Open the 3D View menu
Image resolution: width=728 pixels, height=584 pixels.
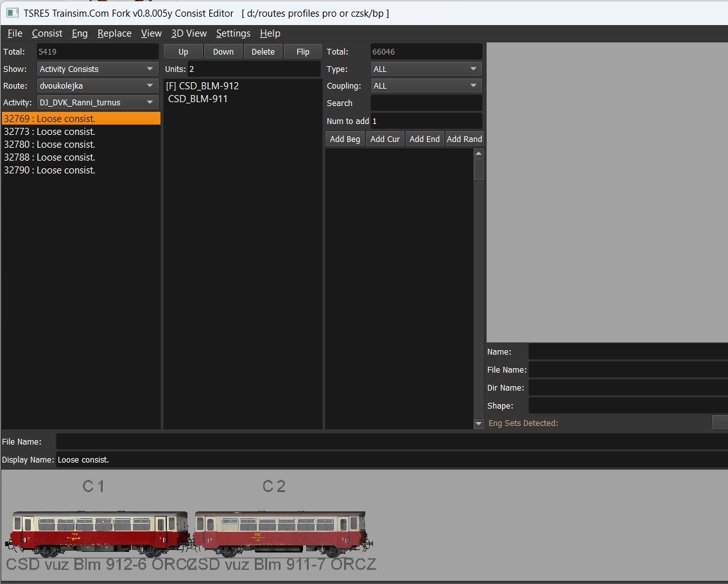189,33
